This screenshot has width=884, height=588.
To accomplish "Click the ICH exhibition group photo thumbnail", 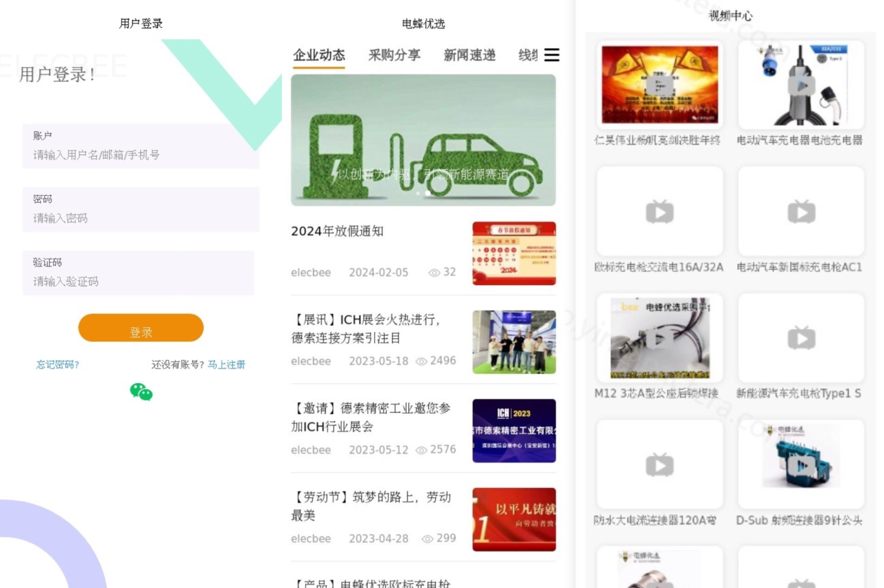I will pos(514,342).
